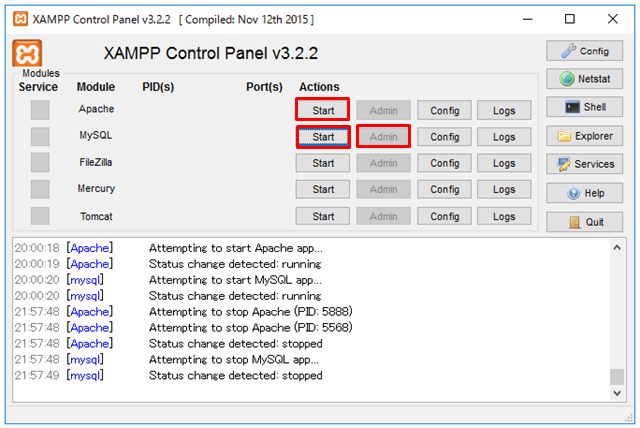
Task: Click the Port(s) column header
Action: [x=264, y=87]
